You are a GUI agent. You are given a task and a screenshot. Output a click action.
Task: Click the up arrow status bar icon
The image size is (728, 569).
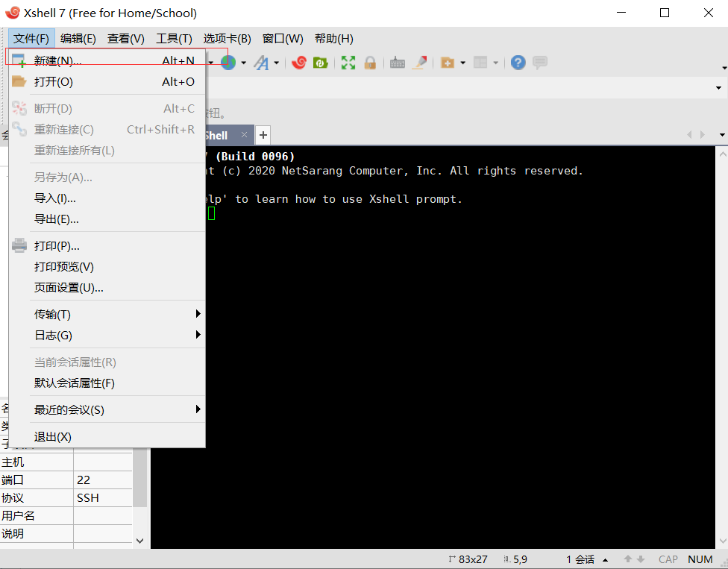click(x=628, y=559)
